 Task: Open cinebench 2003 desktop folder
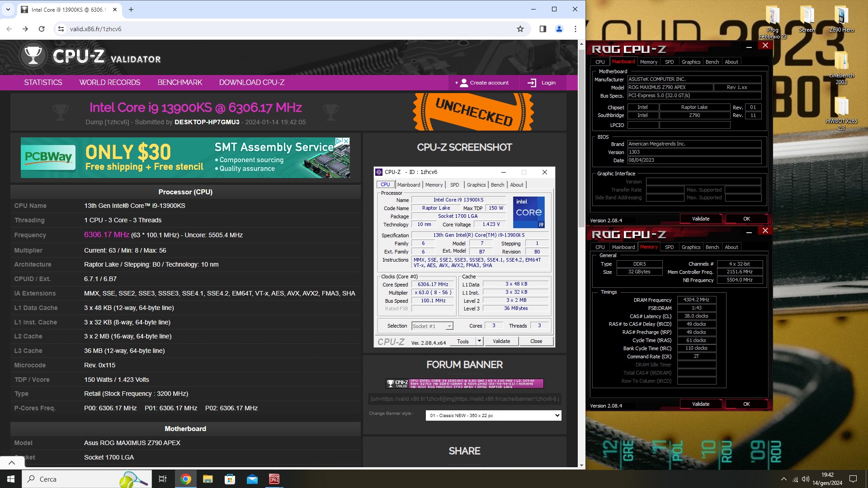coord(841,68)
